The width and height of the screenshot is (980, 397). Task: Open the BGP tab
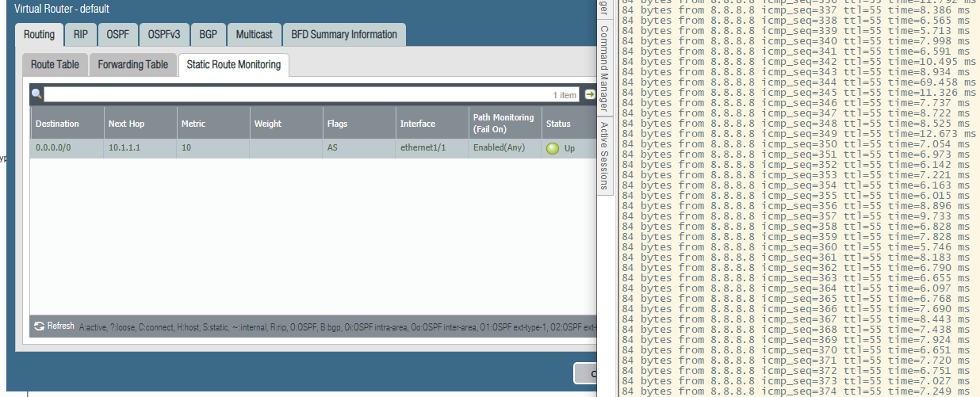click(x=209, y=35)
